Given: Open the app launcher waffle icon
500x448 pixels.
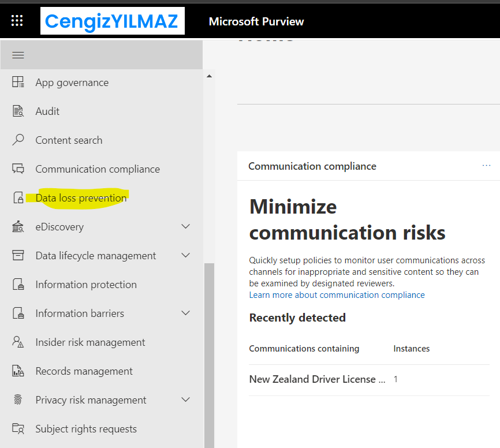Looking at the screenshot, I should (x=17, y=21).
